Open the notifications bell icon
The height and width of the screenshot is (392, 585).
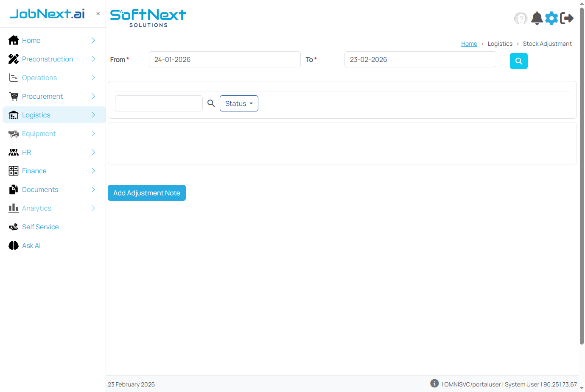(537, 18)
